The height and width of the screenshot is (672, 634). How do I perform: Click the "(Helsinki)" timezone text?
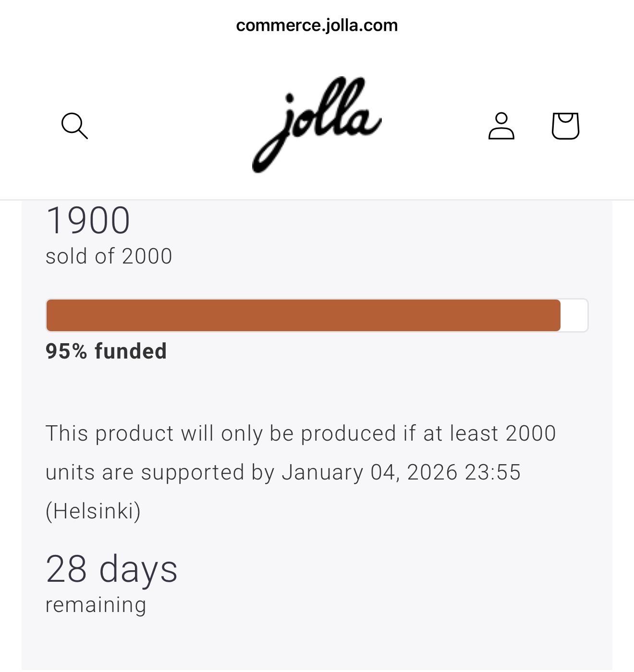[x=93, y=511]
